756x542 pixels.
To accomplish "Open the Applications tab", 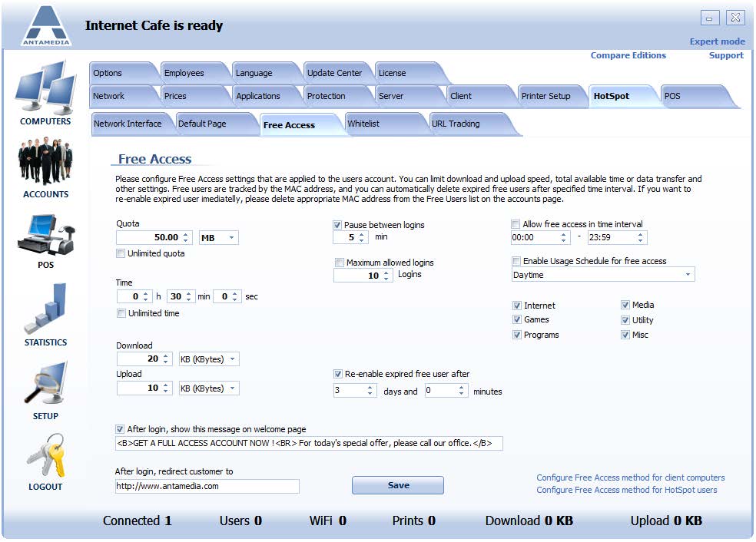I will pos(266,96).
